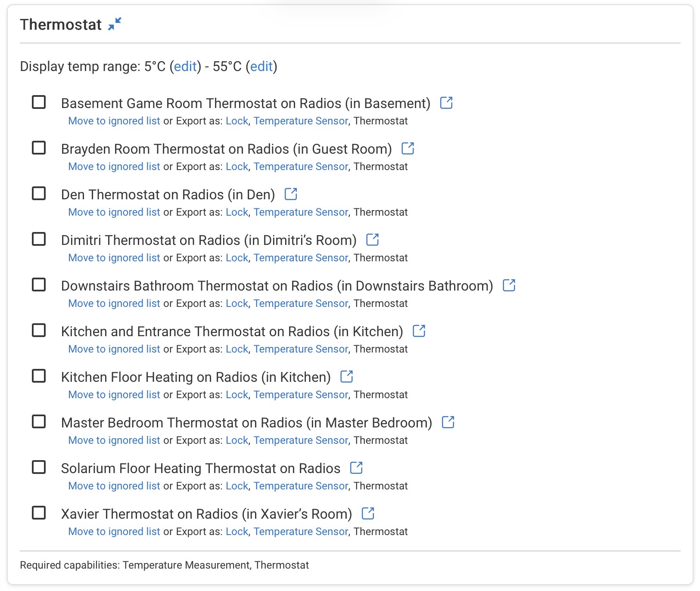The height and width of the screenshot is (591, 700).
Task: Open Den Thermostat external link icon
Action: [291, 194]
